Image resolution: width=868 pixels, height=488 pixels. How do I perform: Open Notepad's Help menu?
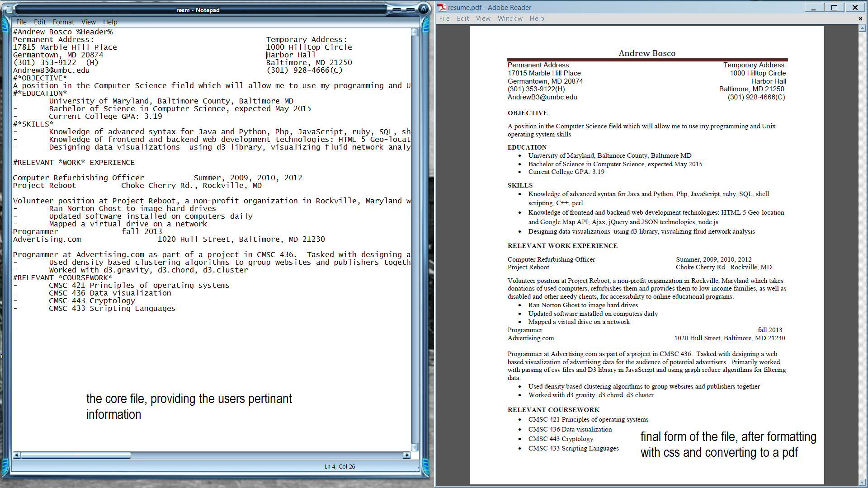[110, 22]
